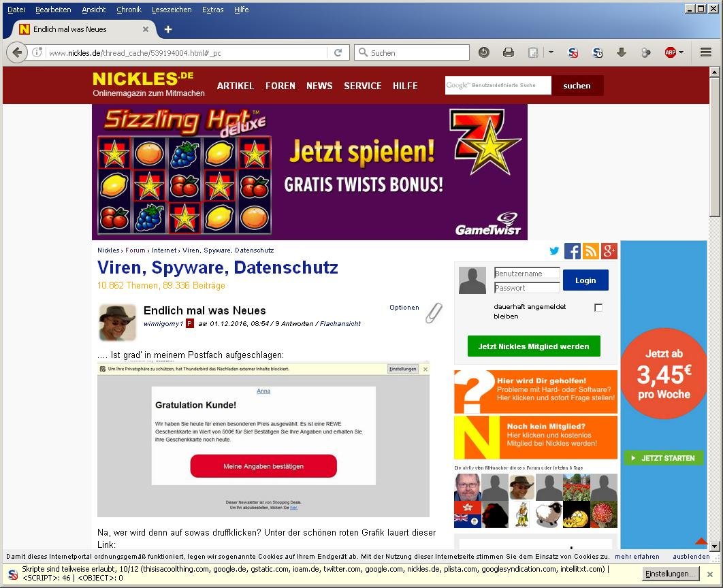723x588 pixels.
Task: Go back with the browser back arrow
Action: click(x=16, y=52)
